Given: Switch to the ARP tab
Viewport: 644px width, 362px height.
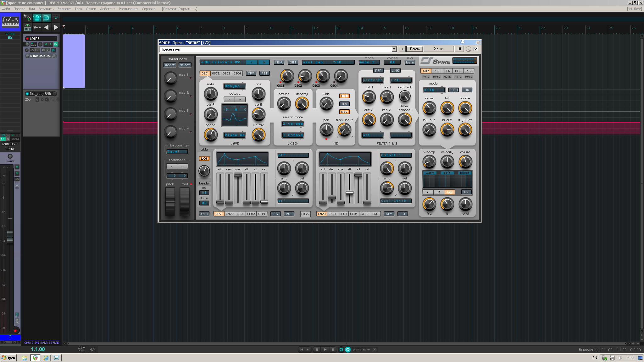Looking at the screenshot, I should point(375,214).
